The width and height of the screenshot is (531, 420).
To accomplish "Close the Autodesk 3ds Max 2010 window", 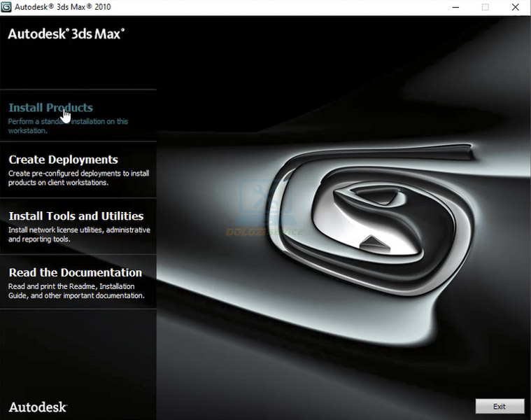I will click(516, 7).
